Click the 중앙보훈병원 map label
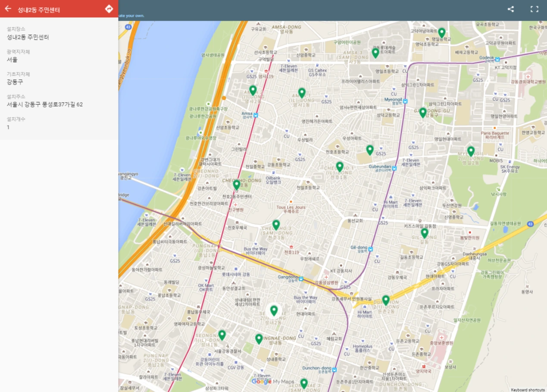The image size is (547, 392). coord(441,343)
